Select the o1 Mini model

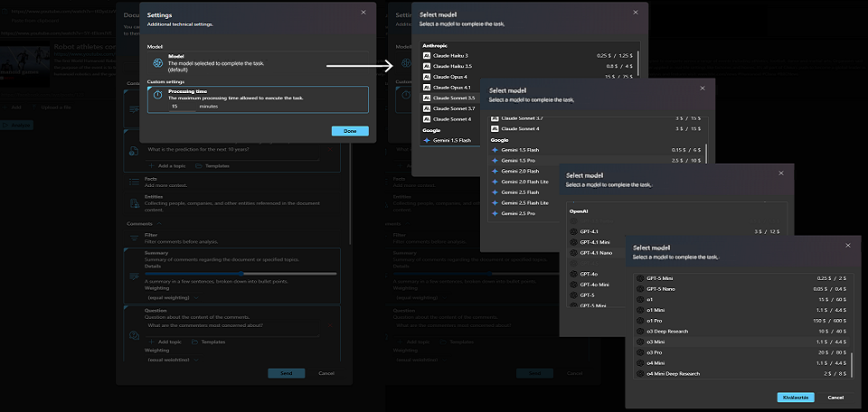(x=742, y=310)
